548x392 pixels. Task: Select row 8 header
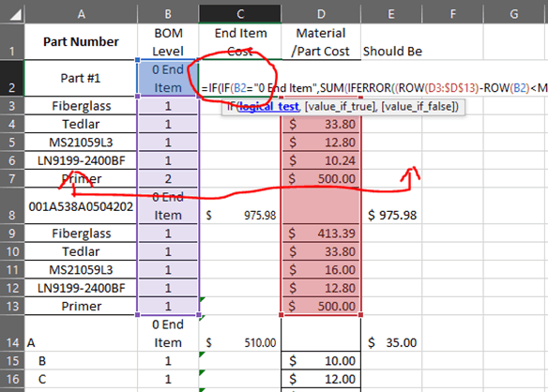pos(12,205)
